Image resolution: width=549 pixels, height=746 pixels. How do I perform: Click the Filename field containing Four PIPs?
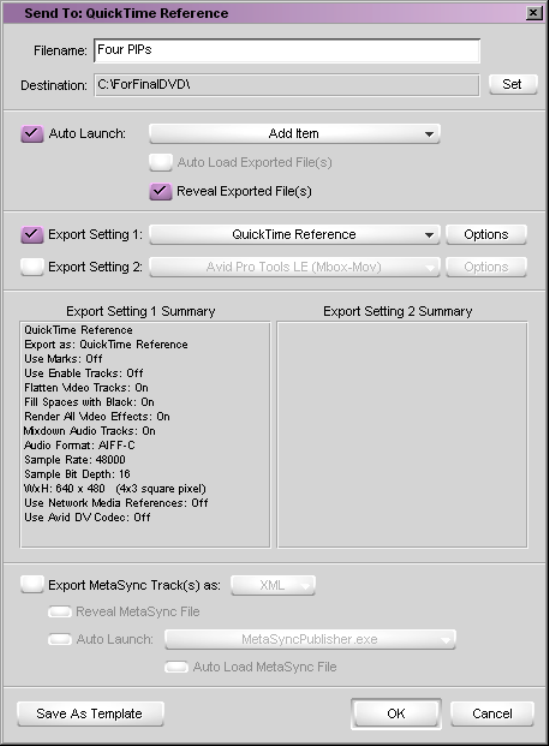(x=287, y=50)
